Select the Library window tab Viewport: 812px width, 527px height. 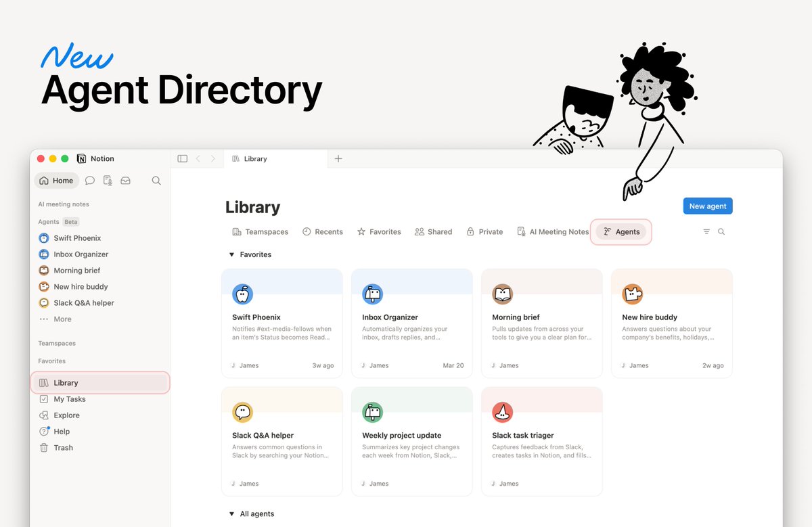click(276, 159)
